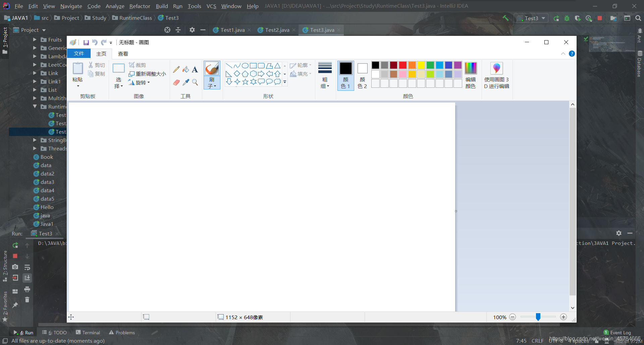This screenshot has width=644, height=345.
Task: Click IntelliJ build hammer icon
Action: point(505,18)
